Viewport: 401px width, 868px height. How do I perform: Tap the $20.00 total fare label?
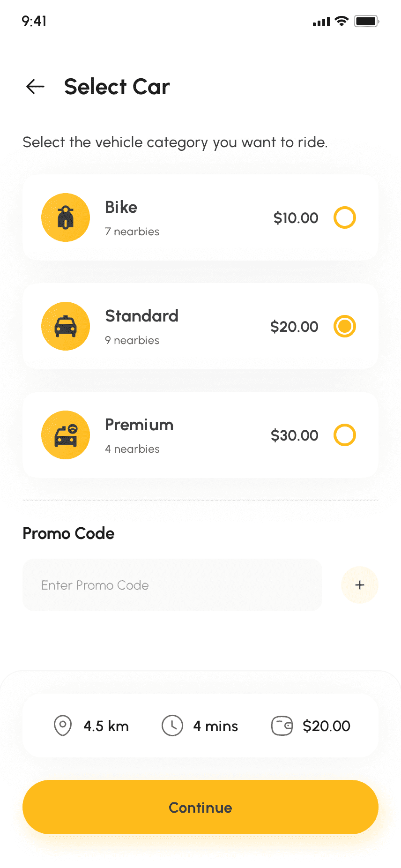coord(327,726)
